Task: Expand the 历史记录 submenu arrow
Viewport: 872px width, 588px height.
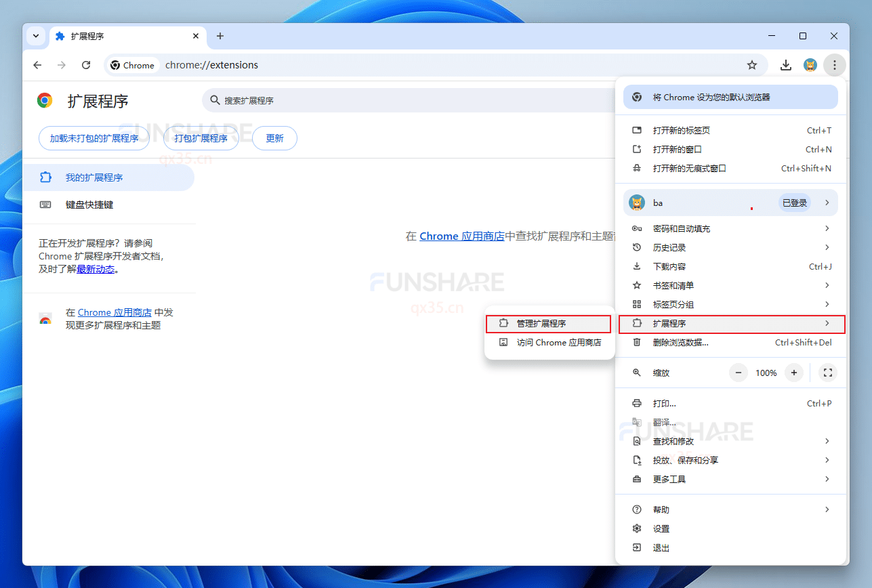Action: tap(827, 247)
